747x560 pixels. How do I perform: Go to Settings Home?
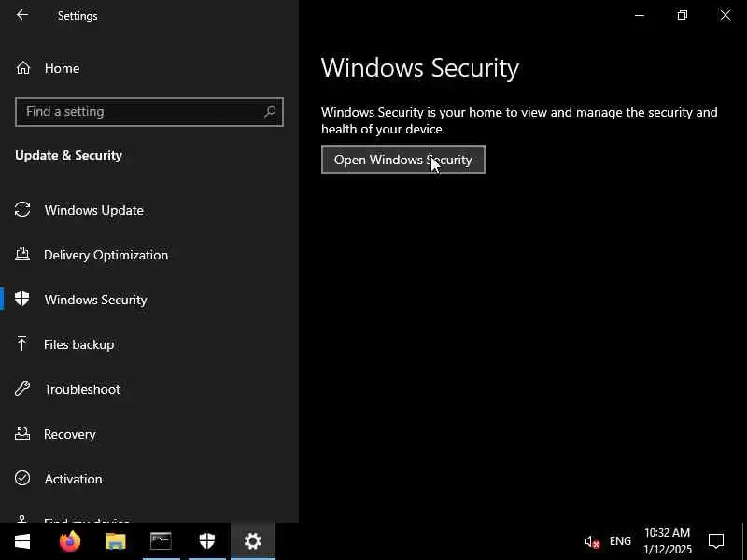click(62, 68)
